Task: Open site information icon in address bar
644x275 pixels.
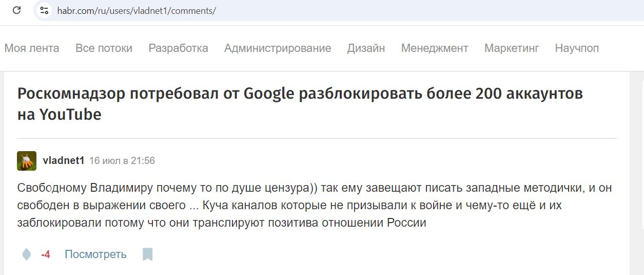Action: 44,10
